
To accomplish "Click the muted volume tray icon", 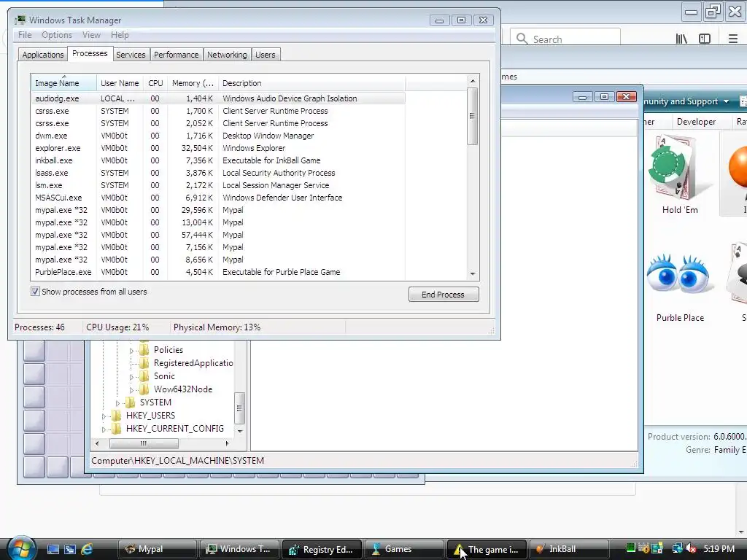I will [692, 548].
